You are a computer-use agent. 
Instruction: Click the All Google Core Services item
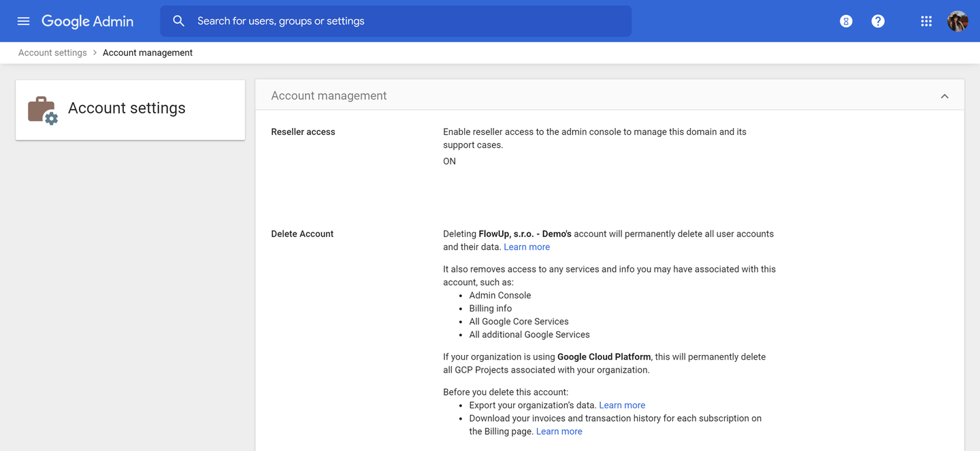(x=519, y=322)
